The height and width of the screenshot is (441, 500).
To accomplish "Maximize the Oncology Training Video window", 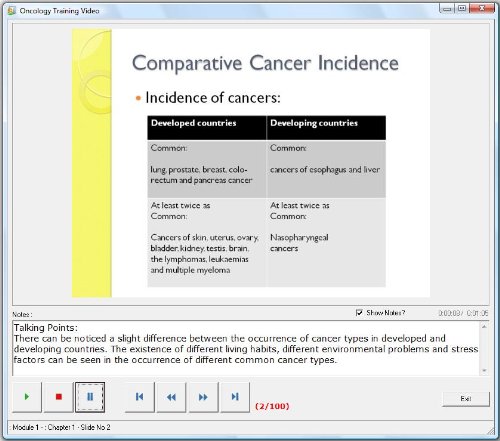I will click(462, 9).
